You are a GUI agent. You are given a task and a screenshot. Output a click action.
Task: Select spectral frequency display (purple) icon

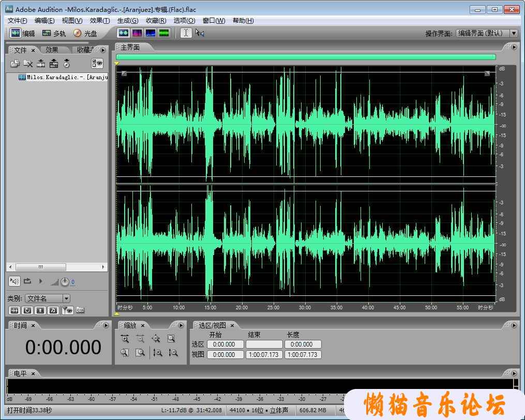coord(137,33)
